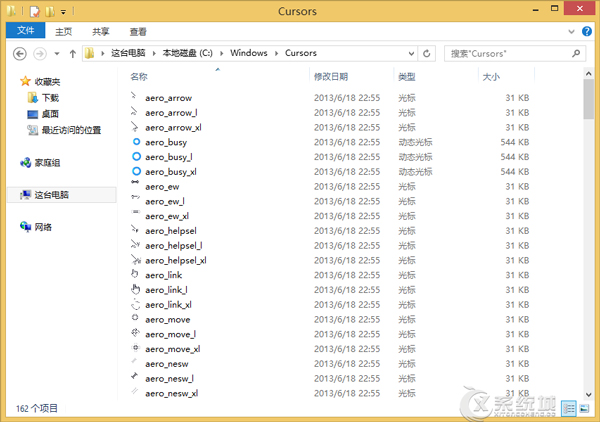The width and height of the screenshot is (600, 422).
Task: Switch to the 主页 tab
Action: click(x=64, y=31)
